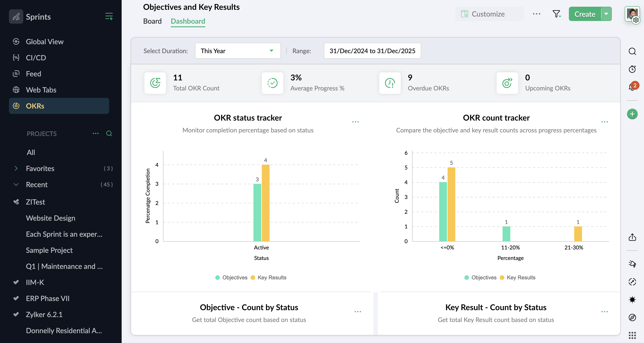
Task: Open the IIM-K project
Action: (35, 282)
